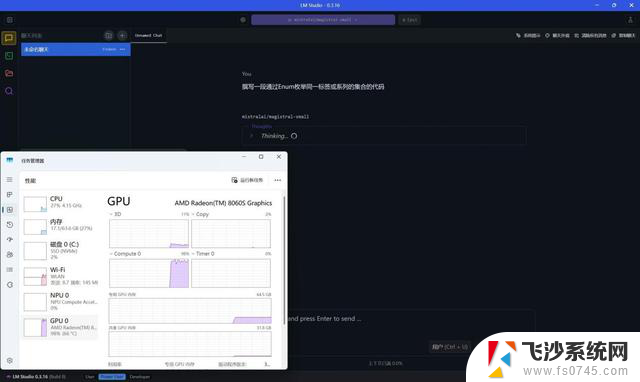640x382 pixels.
Task: Toggle the LM Studio sidebar panel icon
Action: pos(10,20)
